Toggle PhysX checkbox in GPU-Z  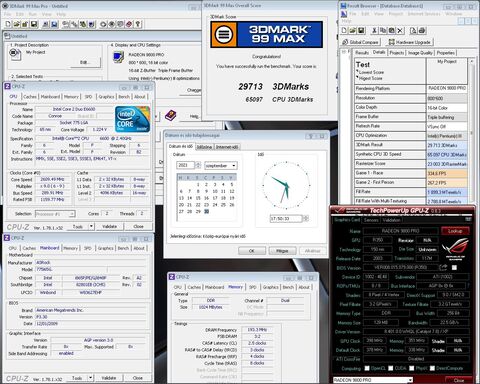point(412,368)
